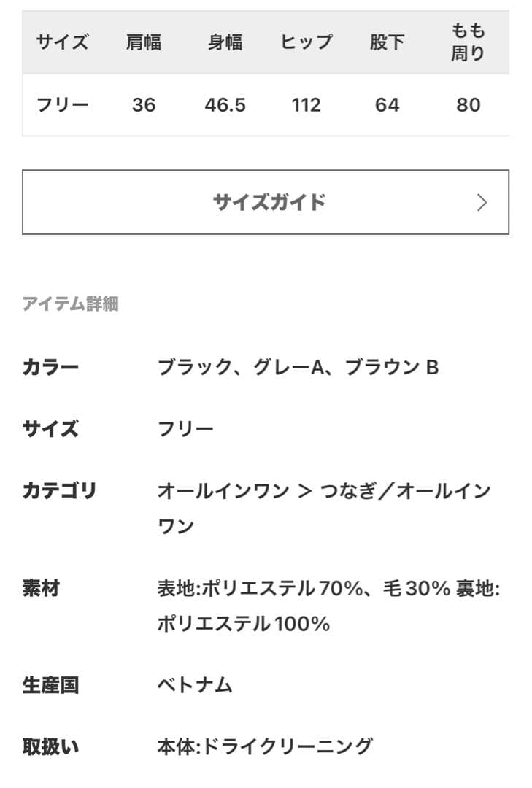The height and width of the screenshot is (788, 532).
Task: Click the フリー size row label
Action: click(62, 104)
